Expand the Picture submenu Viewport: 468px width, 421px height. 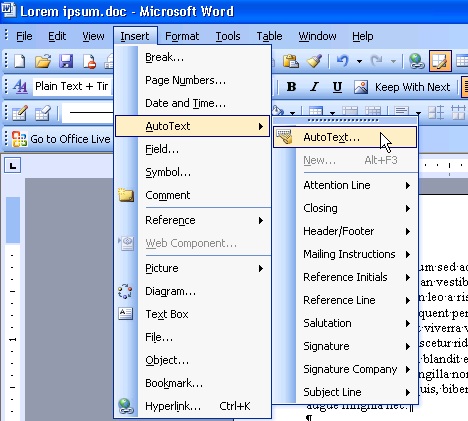pos(192,268)
